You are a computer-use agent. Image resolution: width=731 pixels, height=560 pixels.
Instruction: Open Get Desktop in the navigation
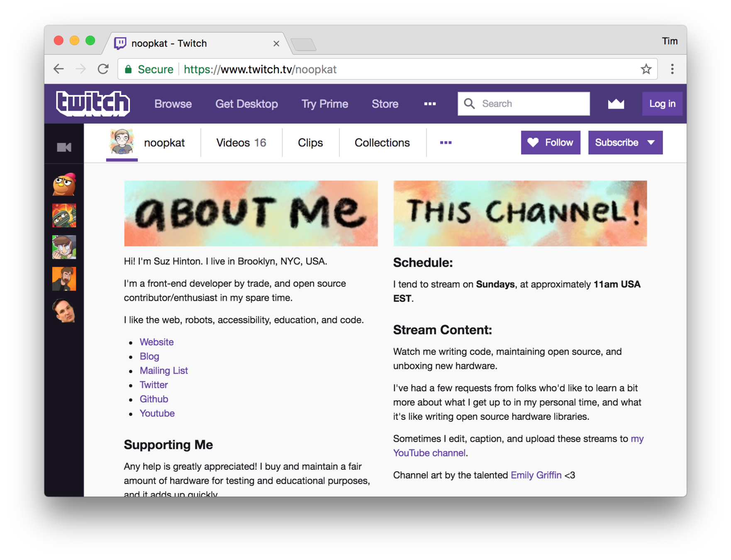coord(246,104)
